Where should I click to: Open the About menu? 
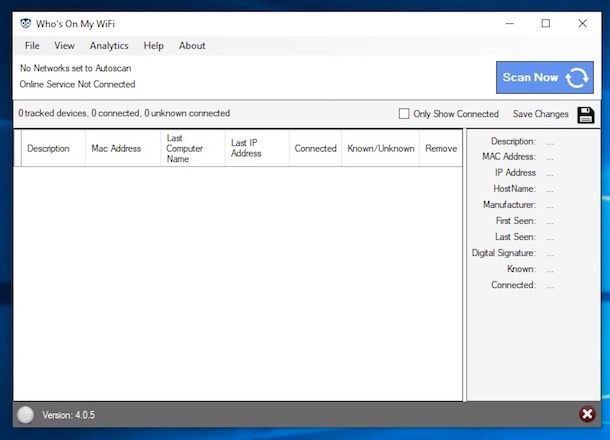(x=192, y=46)
